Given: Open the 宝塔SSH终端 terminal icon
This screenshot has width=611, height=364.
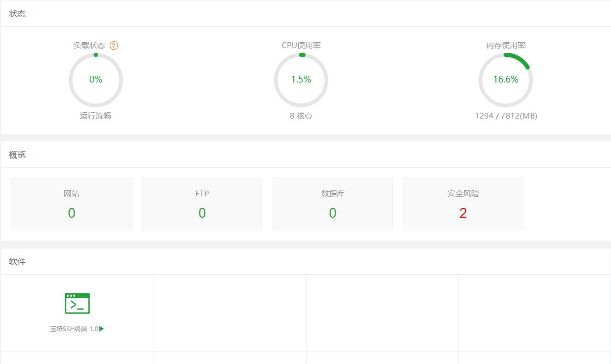Looking at the screenshot, I should pos(76,302).
